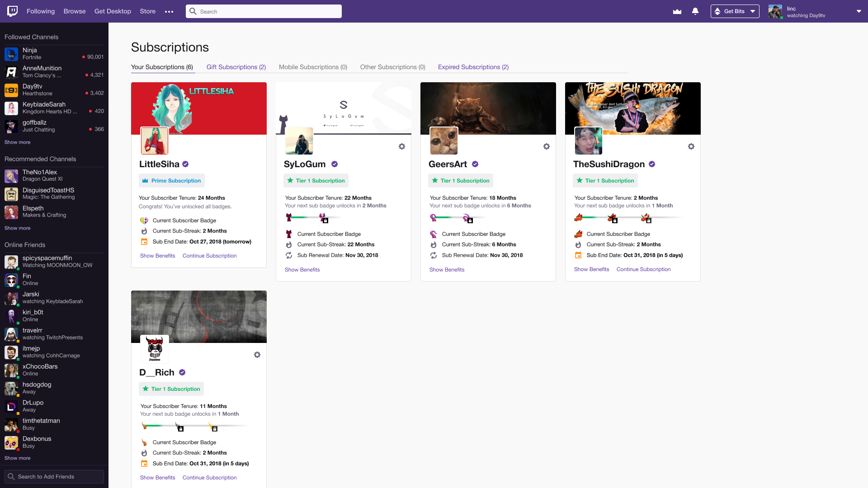868x488 pixels.
Task: Open Expired Subscriptions (2) tab
Action: pos(473,67)
